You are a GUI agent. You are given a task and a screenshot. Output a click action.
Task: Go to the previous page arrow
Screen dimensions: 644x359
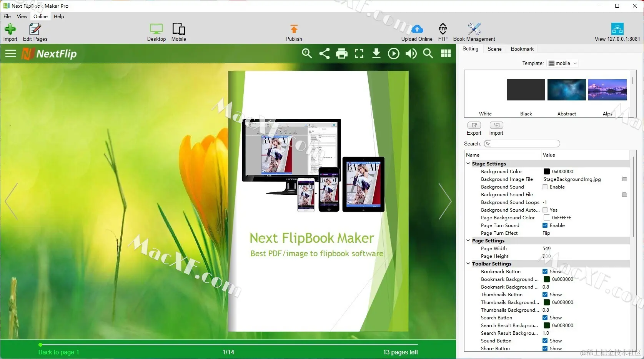(x=11, y=201)
